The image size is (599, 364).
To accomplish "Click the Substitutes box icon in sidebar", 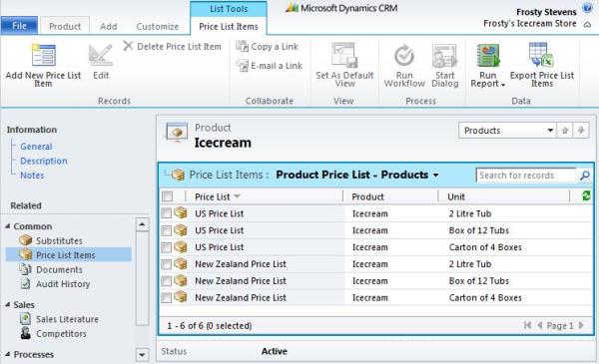I will pos(26,240).
